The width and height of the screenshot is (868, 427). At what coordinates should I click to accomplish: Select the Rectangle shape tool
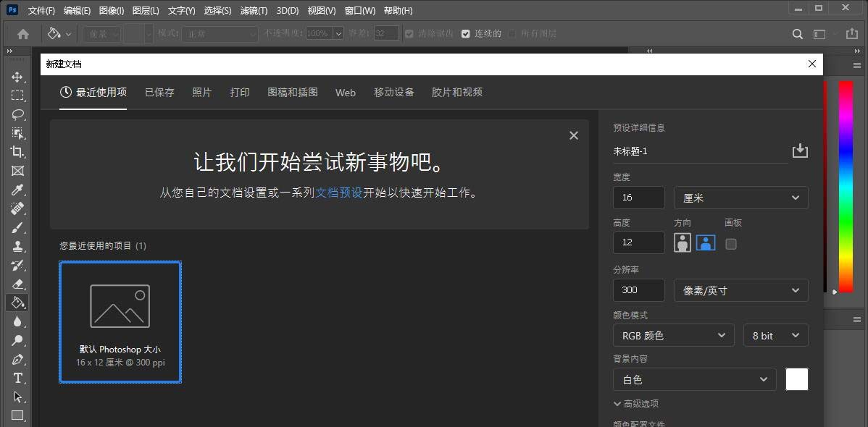pos(17,415)
